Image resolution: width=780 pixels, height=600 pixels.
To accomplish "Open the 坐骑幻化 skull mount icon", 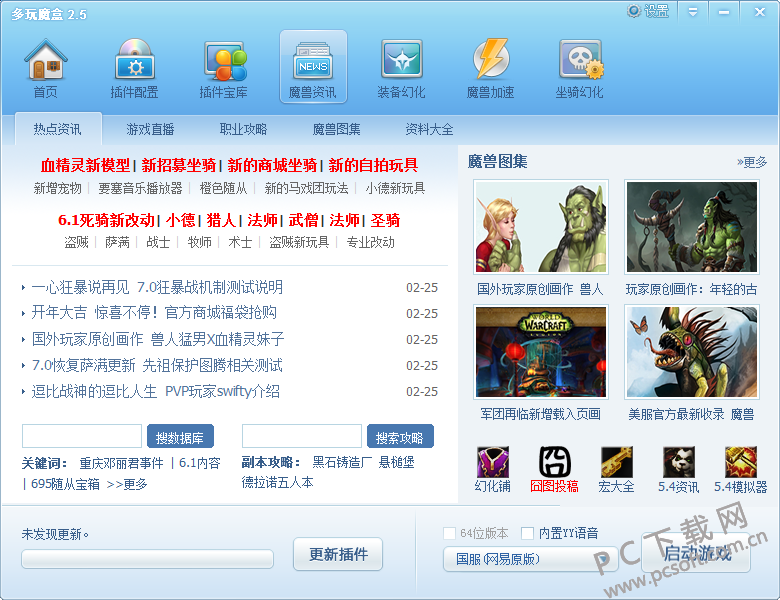I will point(580,67).
